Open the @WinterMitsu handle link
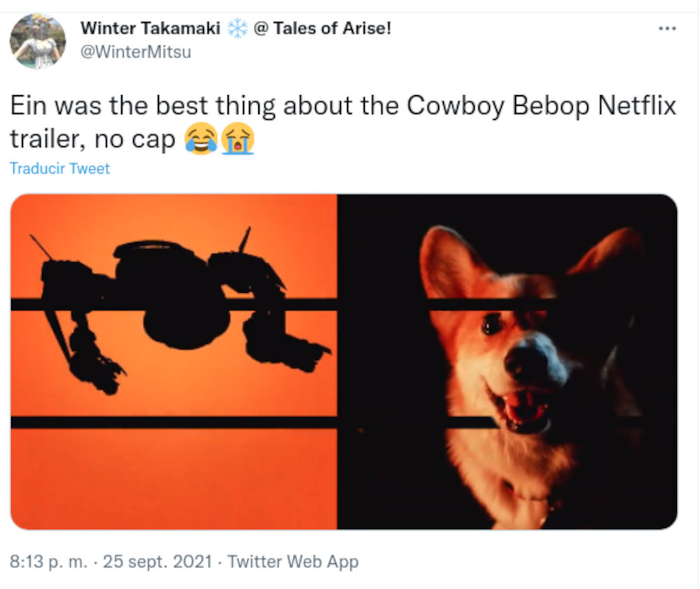The image size is (700, 589). (x=136, y=52)
